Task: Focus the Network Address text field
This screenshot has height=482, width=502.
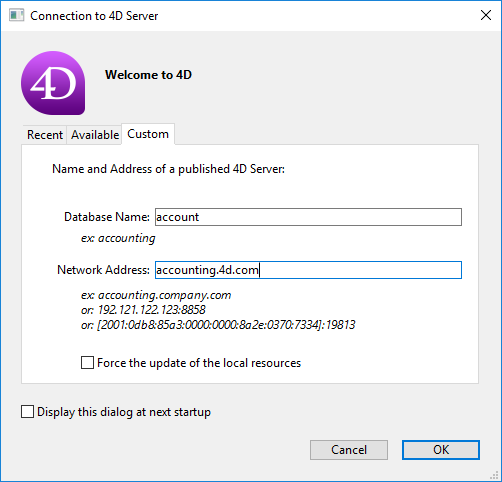Action: click(x=308, y=270)
